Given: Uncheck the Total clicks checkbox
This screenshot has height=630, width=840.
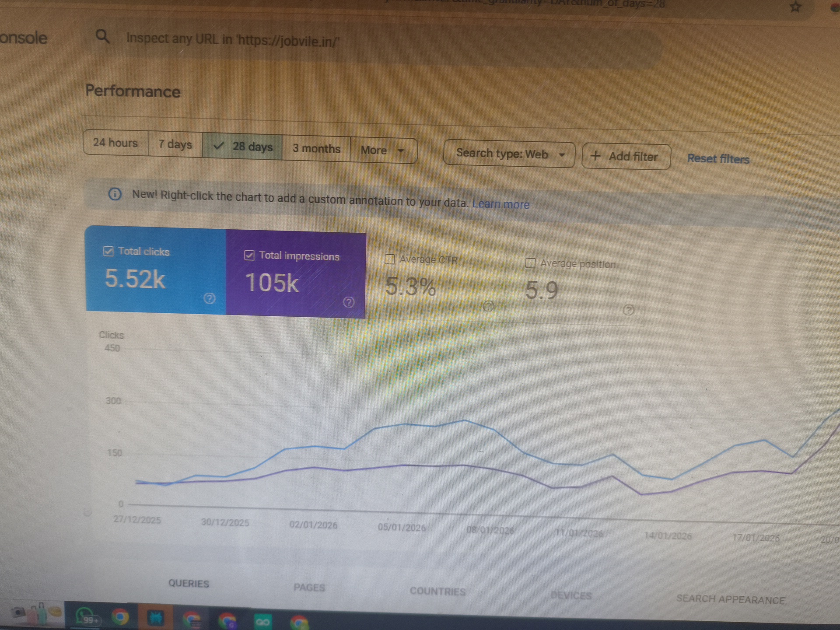Looking at the screenshot, I should [x=108, y=251].
